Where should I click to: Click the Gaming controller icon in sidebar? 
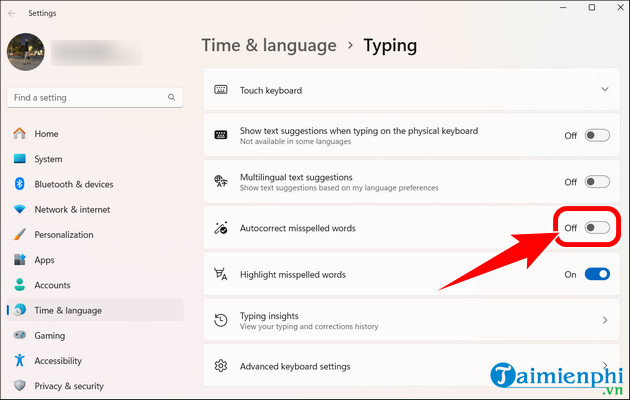coord(19,336)
